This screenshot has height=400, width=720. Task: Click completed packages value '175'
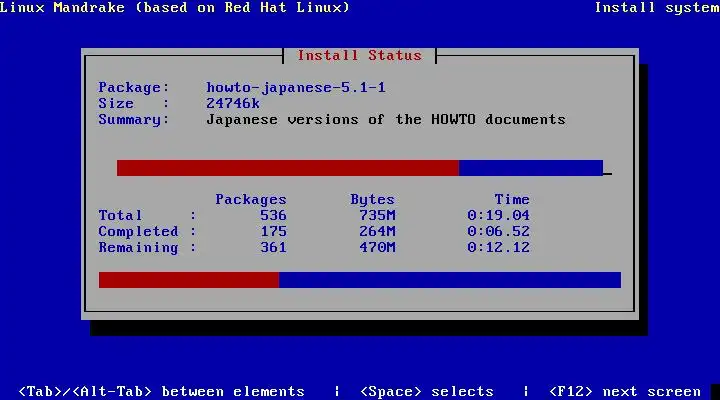[274, 231]
